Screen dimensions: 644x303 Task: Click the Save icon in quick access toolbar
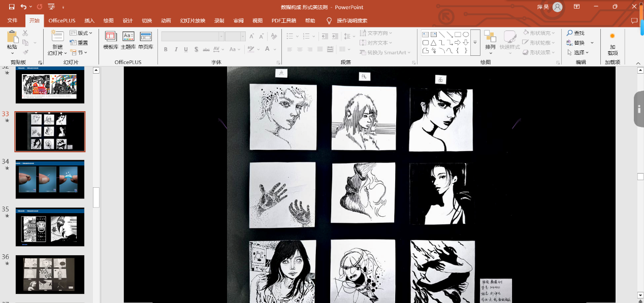[12, 7]
